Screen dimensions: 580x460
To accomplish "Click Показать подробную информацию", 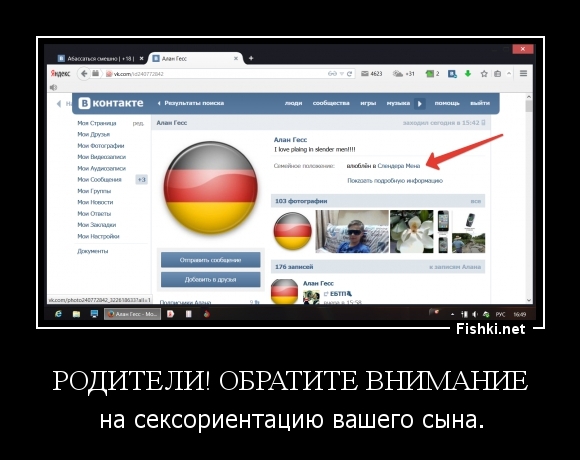I will [395, 181].
